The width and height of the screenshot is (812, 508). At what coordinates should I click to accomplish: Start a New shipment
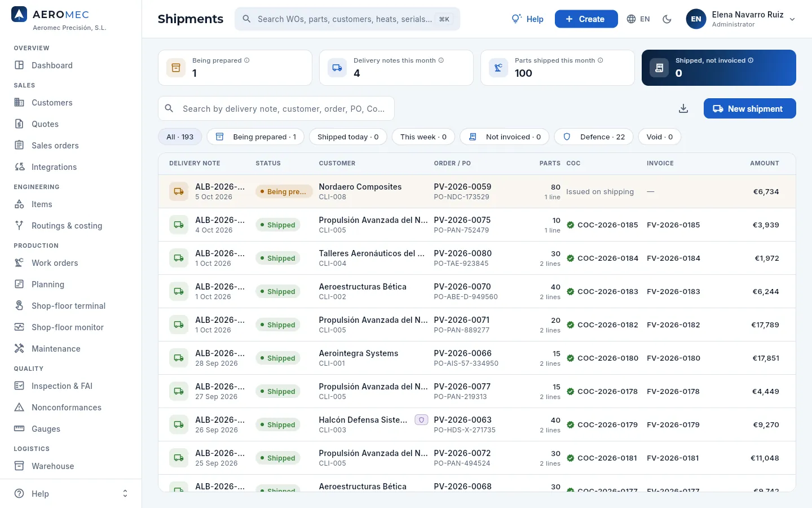[x=750, y=108]
